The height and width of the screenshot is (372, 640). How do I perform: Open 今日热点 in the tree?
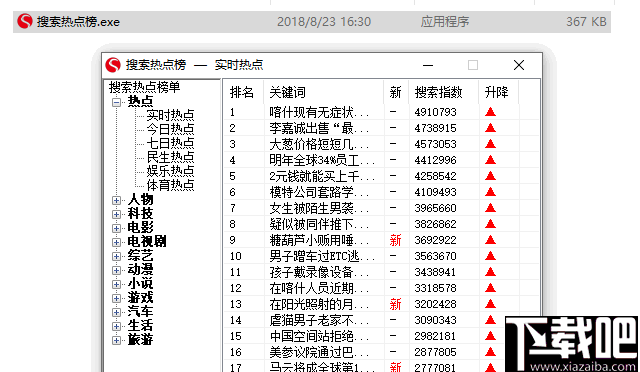tap(170, 129)
